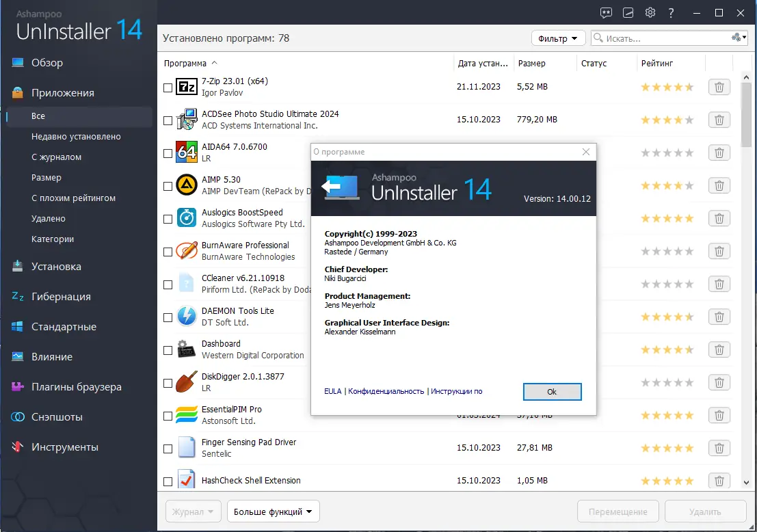This screenshot has width=757, height=532.
Task: Click the DAEMON Tools Lite icon
Action: (x=187, y=317)
